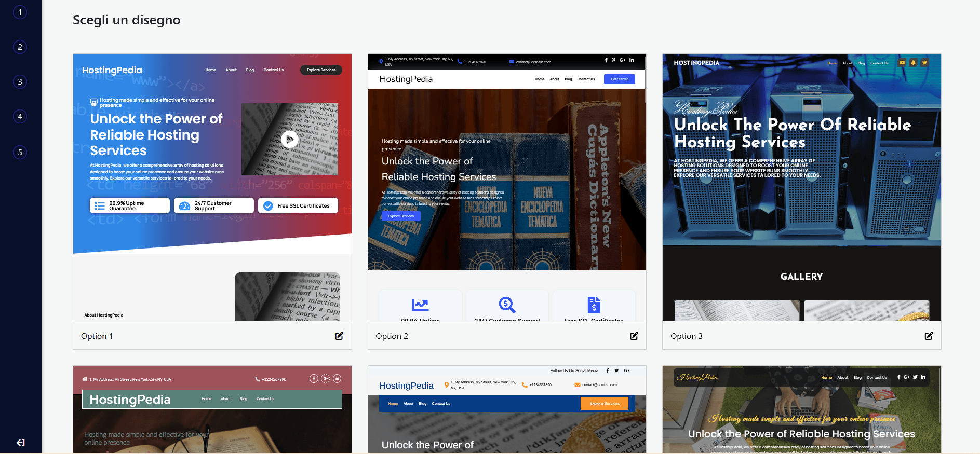Image resolution: width=980 pixels, height=454 pixels.
Task: Click the invoice document icon in Option 2
Action: coord(594,305)
